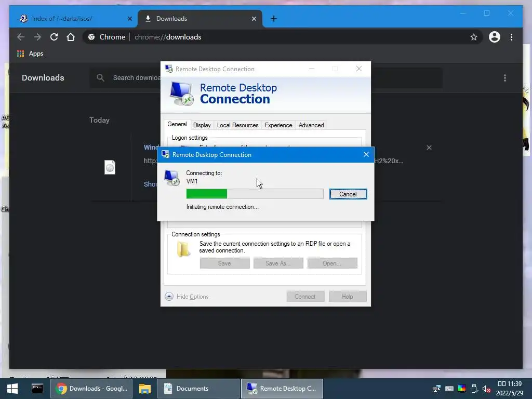Bookmark this page with the star
The image size is (532, 399).
(x=474, y=37)
